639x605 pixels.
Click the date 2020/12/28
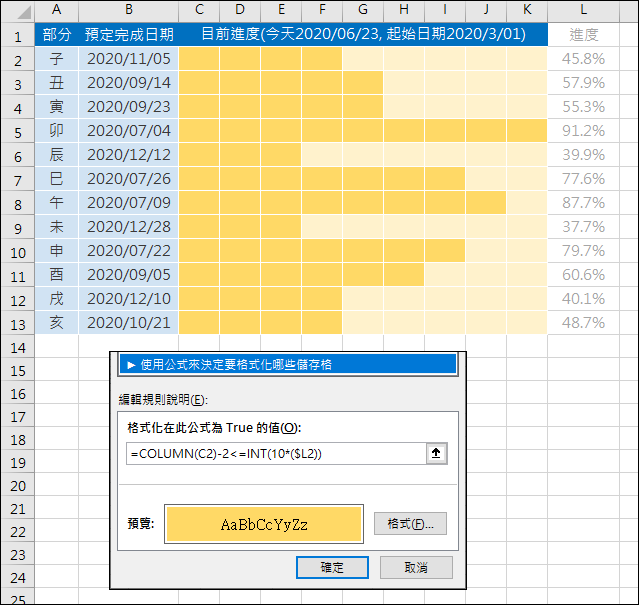pos(129,227)
